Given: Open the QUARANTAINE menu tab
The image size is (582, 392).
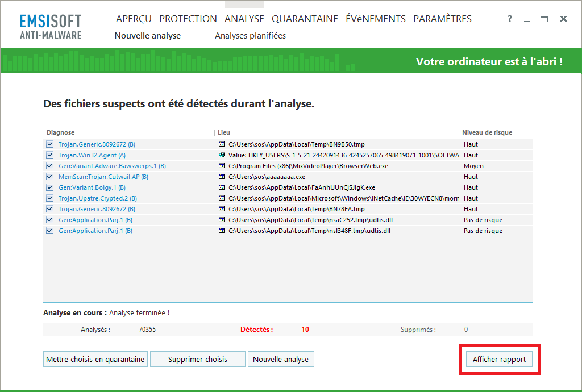Looking at the screenshot, I should [305, 19].
